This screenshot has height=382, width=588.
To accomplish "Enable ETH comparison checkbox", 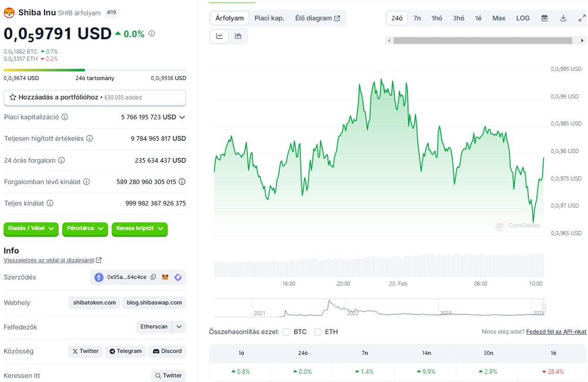I will pyautogui.click(x=318, y=332).
